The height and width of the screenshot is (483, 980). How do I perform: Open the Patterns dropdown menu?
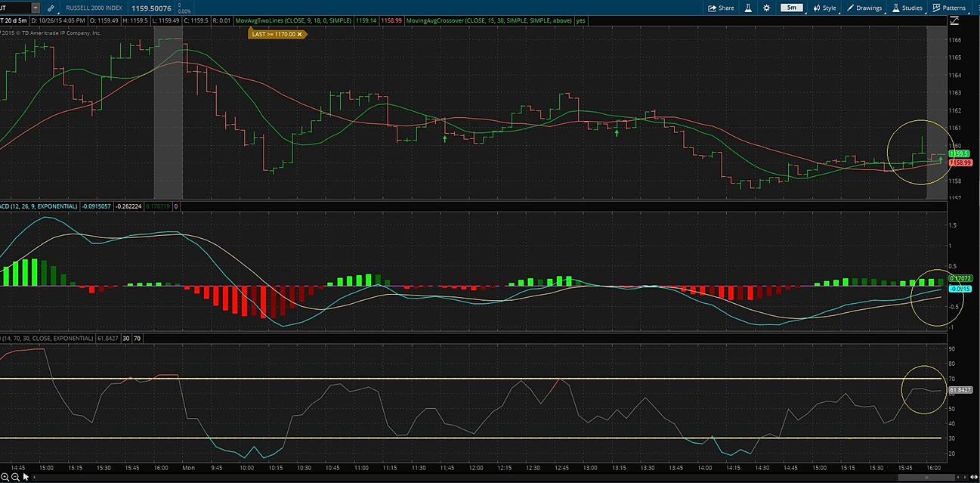pyautogui.click(x=949, y=8)
